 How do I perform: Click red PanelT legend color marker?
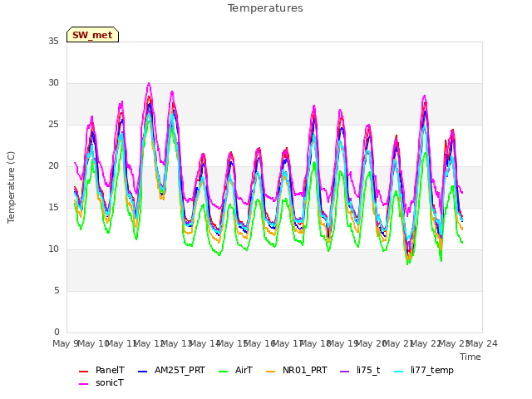click(x=83, y=372)
